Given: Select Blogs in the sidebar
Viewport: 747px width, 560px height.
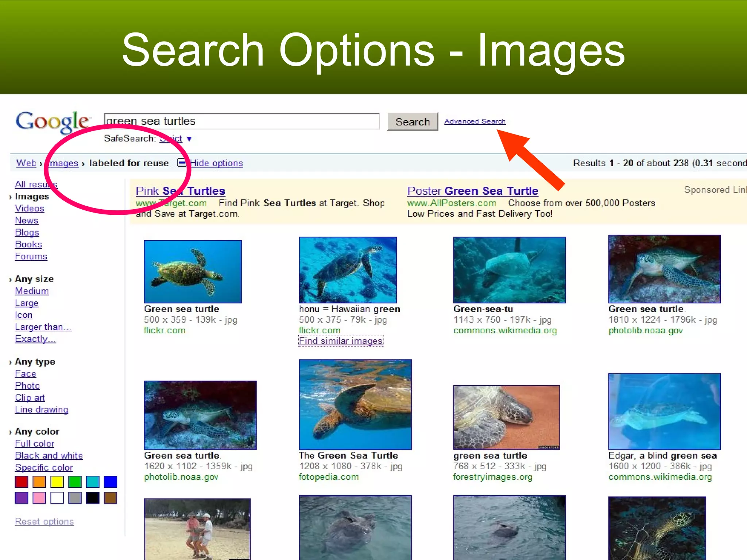Looking at the screenshot, I should click(x=27, y=232).
